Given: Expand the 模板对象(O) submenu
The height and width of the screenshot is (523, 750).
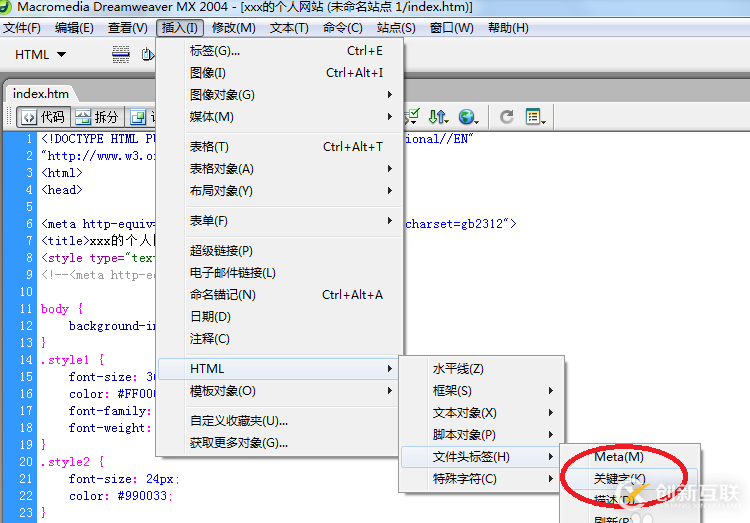Looking at the screenshot, I should point(280,391).
